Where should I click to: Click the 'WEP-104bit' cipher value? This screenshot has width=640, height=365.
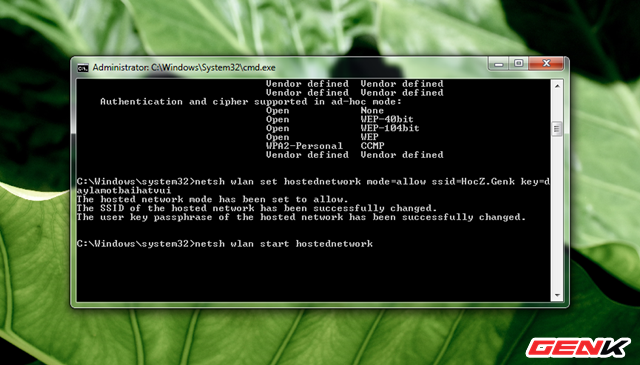point(390,129)
